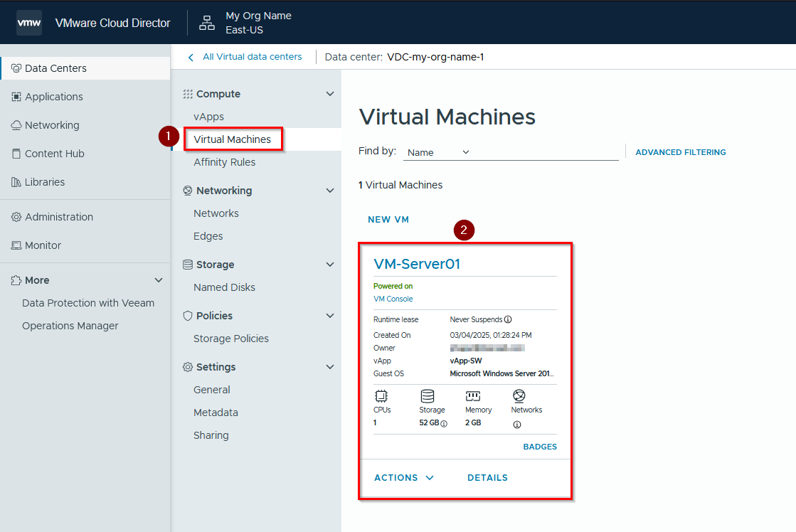Click Microsoft Windows Server guest OS text
The width and height of the screenshot is (796, 532).
click(x=502, y=373)
